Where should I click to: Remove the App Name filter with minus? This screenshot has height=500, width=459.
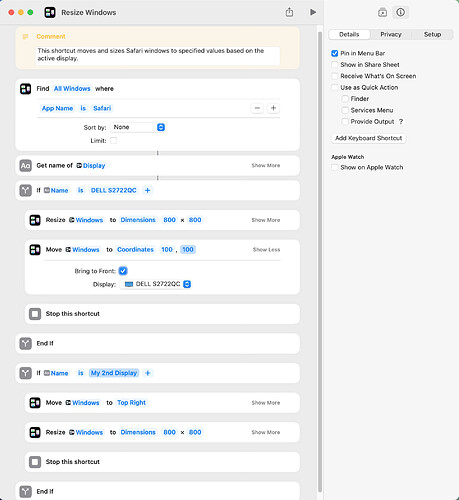[x=257, y=108]
